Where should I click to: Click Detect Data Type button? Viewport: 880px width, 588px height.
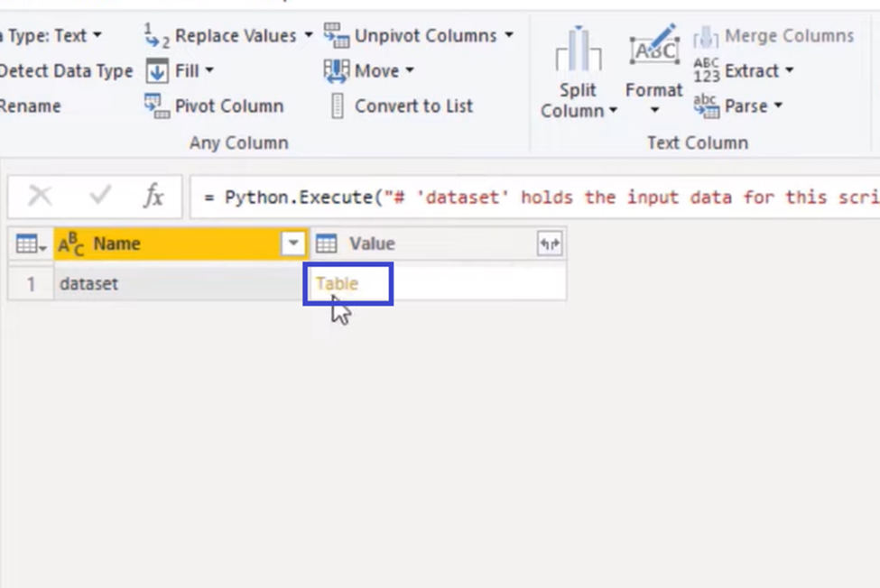coord(66,71)
